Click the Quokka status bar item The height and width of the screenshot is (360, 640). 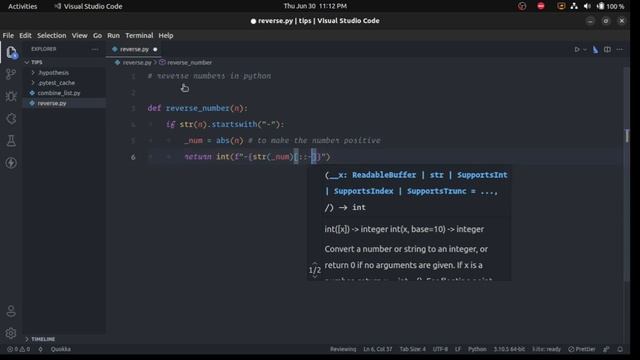tap(61, 349)
